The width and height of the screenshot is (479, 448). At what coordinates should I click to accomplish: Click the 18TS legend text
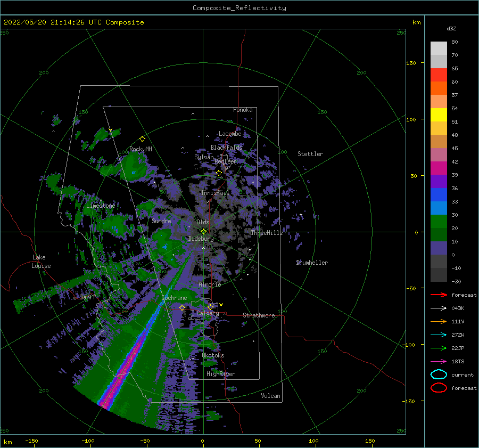[458, 362]
